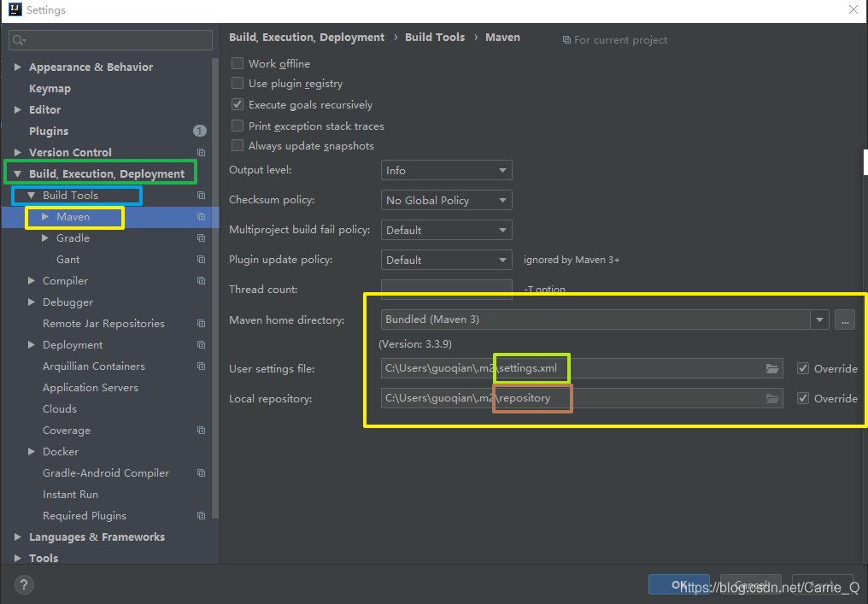
Task: Select Instant Run settings page
Action: [70, 495]
